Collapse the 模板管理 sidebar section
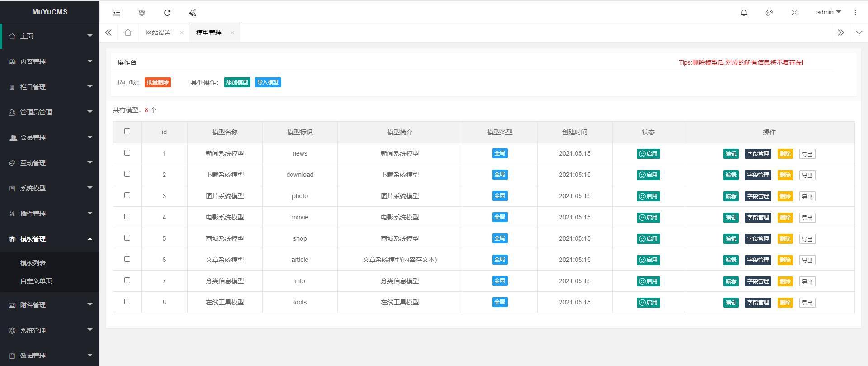 coord(50,239)
